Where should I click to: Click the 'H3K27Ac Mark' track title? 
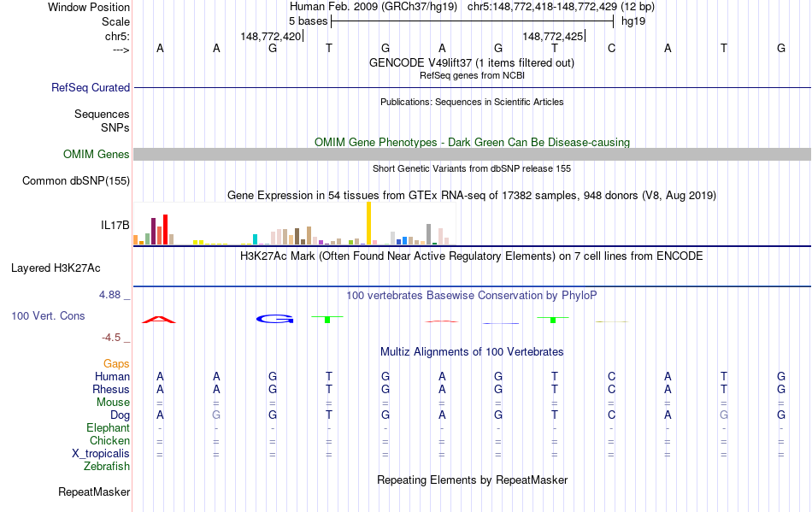point(472,256)
